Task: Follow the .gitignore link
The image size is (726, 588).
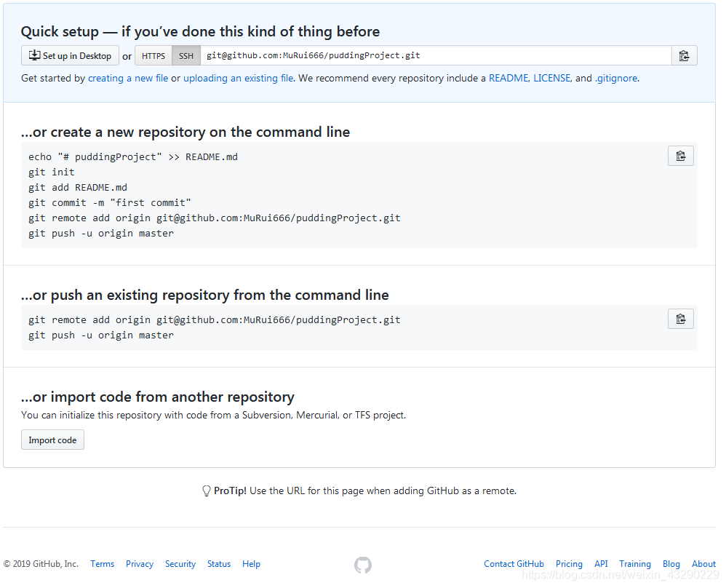Action: coord(616,79)
